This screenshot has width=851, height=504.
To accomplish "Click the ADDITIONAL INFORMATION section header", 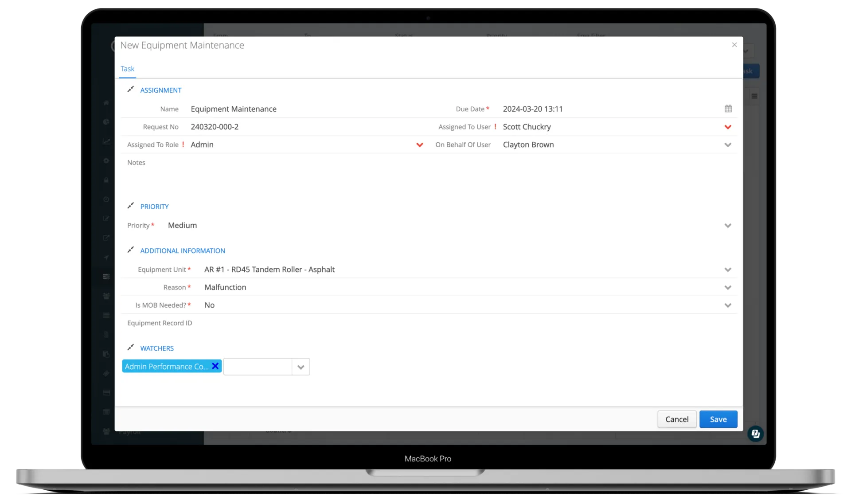I will (x=183, y=250).
